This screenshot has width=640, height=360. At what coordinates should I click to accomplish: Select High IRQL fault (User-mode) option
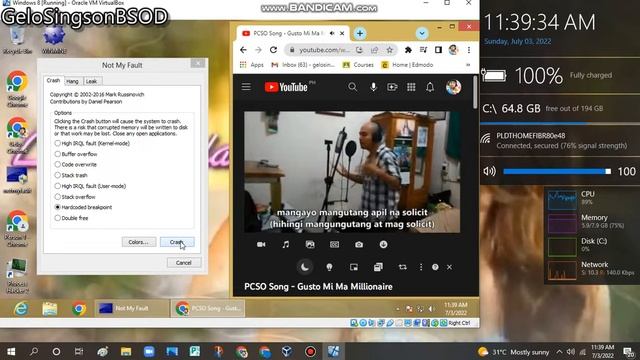coord(90,186)
